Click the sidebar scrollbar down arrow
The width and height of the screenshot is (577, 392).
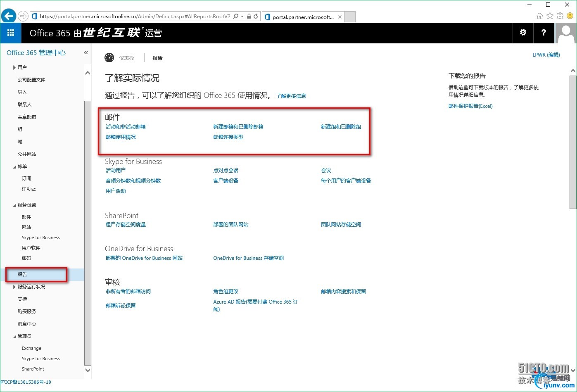pyautogui.click(x=88, y=370)
